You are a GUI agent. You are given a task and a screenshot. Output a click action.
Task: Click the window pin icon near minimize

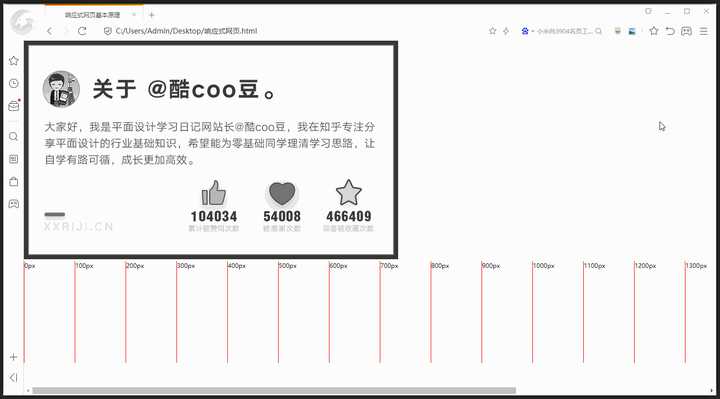648,11
